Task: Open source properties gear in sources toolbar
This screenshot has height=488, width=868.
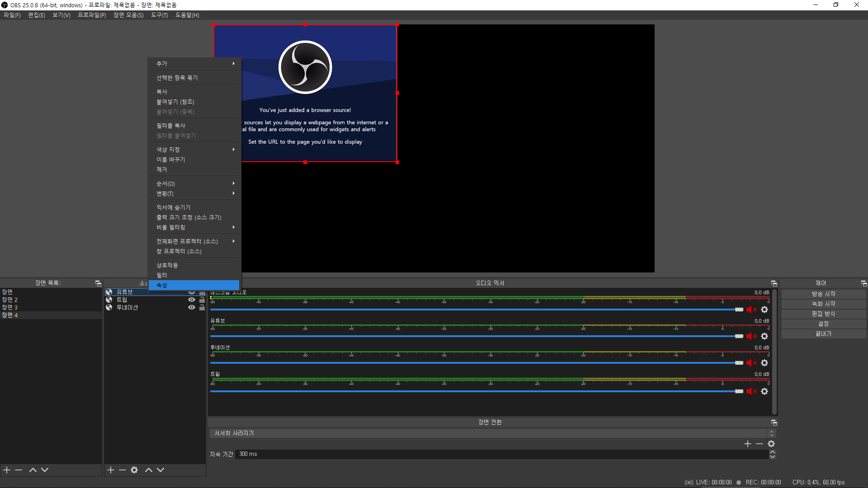Action: (x=134, y=470)
